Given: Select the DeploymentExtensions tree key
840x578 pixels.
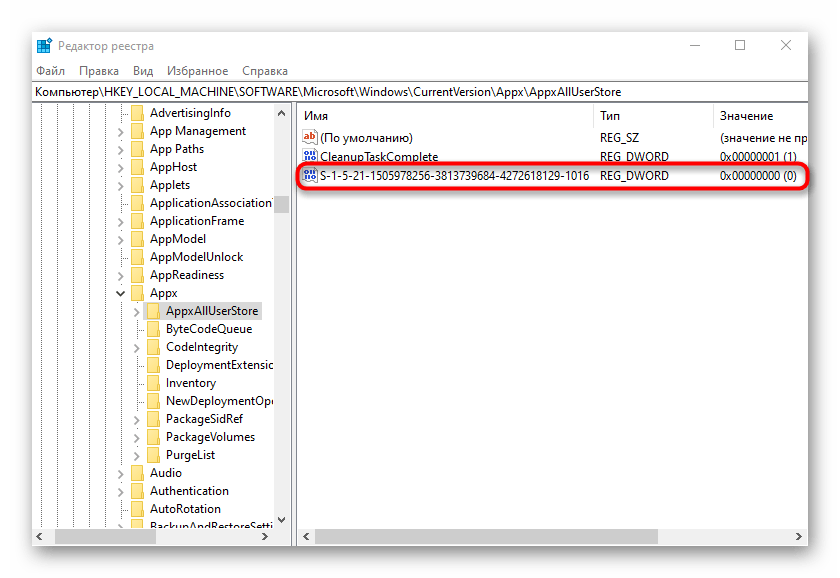Looking at the screenshot, I should (219, 365).
